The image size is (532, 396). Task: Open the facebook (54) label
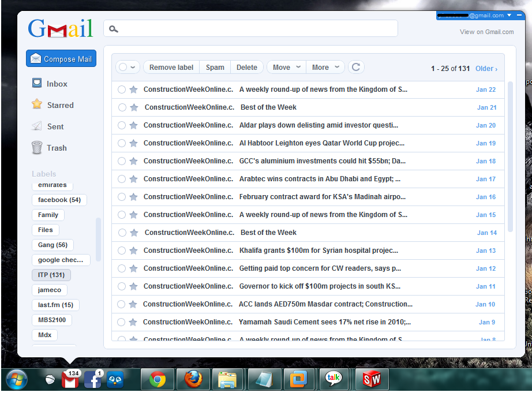59,200
